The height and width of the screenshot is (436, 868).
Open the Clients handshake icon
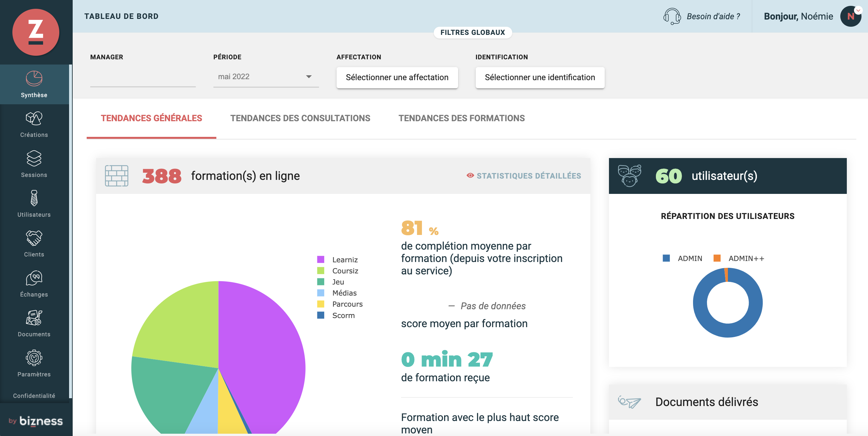(x=34, y=238)
